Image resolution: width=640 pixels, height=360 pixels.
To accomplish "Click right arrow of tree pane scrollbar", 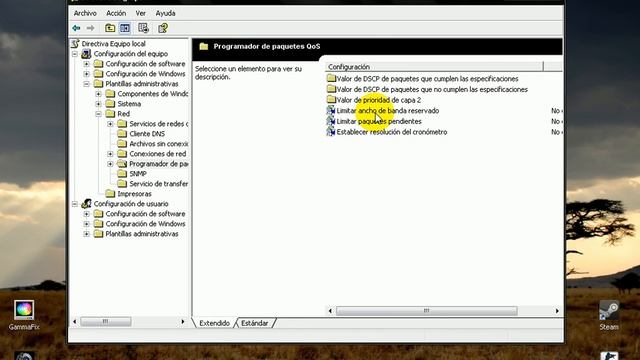I will click(182, 322).
